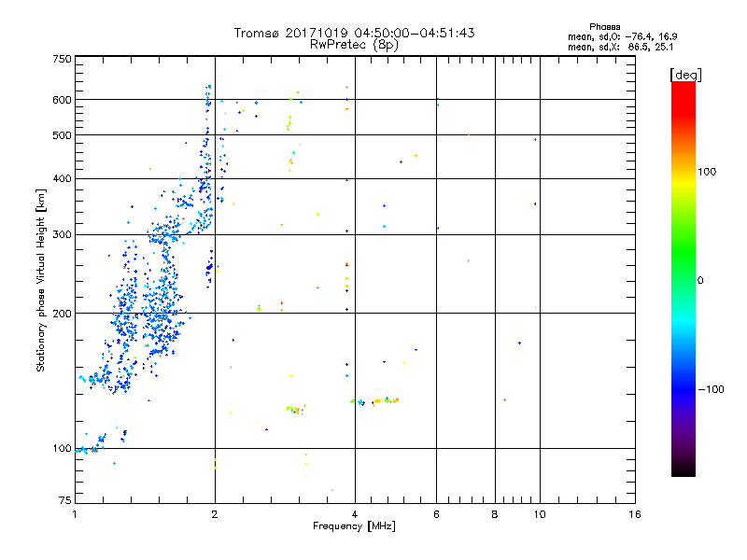This screenshot has height=560, width=747.
Task: Click the plot title 'Tromsø 20171019 04:50:00-04:51:43'
Action: [x=354, y=33]
